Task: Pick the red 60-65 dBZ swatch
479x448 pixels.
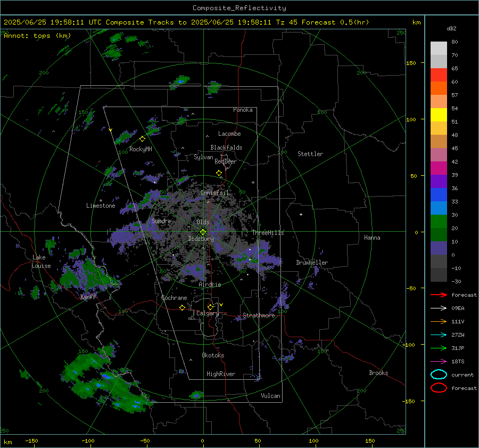Action: click(439, 75)
